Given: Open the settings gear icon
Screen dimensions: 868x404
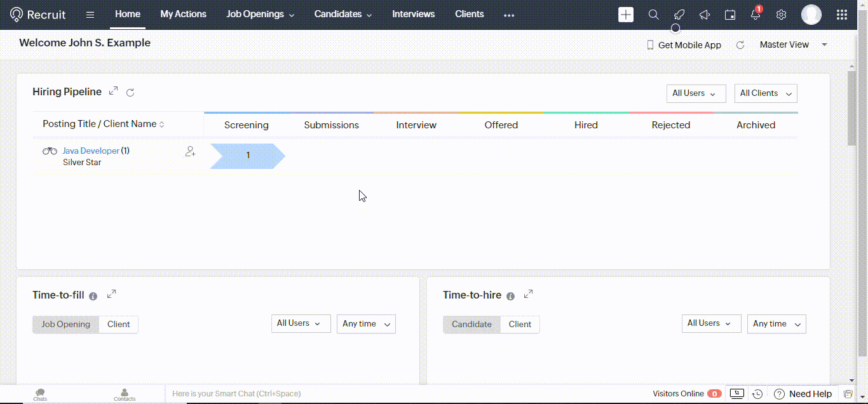Looking at the screenshot, I should pos(782,15).
